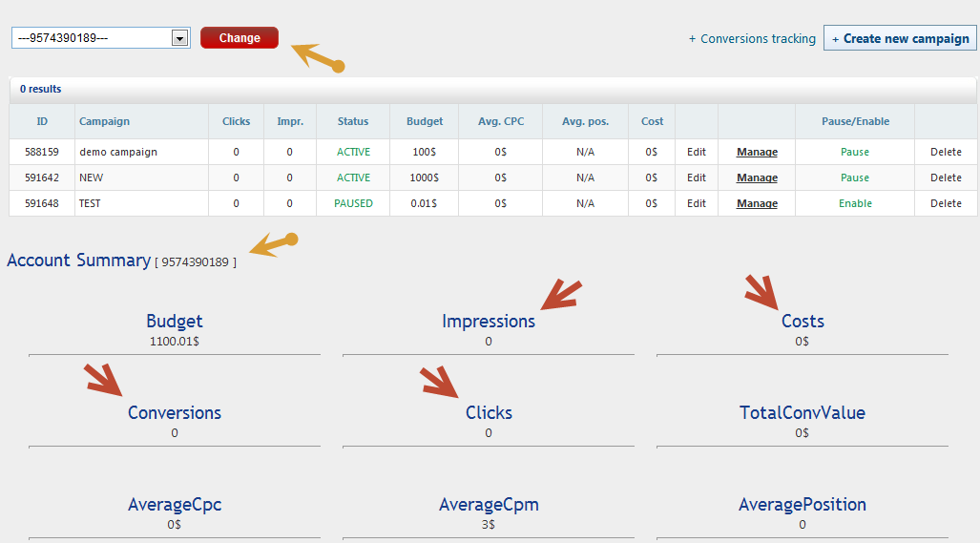Edit the TEST campaign
The image size is (980, 543).
pos(697,203)
